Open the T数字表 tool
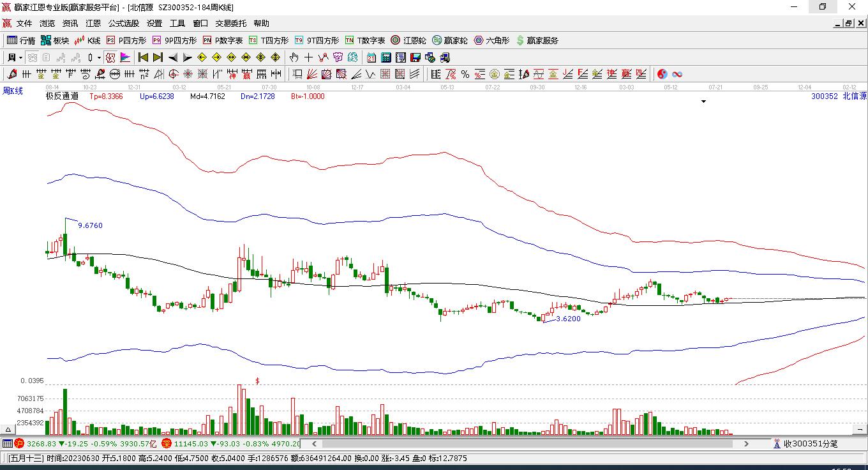Image resolution: width=868 pixels, height=470 pixels. point(365,40)
